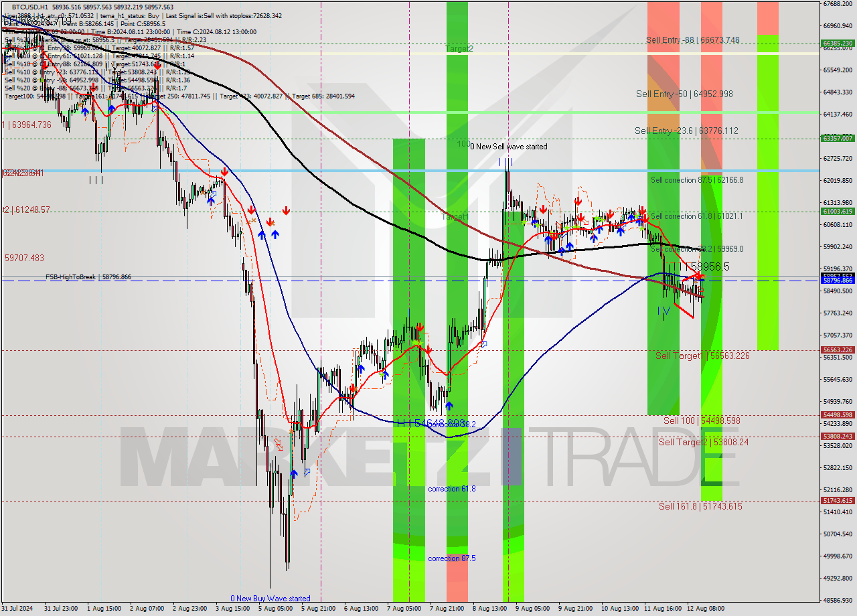Image resolution: width=857 pixels, height=616 pixels.
Task: Click the '10 Aug 13:00' time axis label
Action: [619, 609]
